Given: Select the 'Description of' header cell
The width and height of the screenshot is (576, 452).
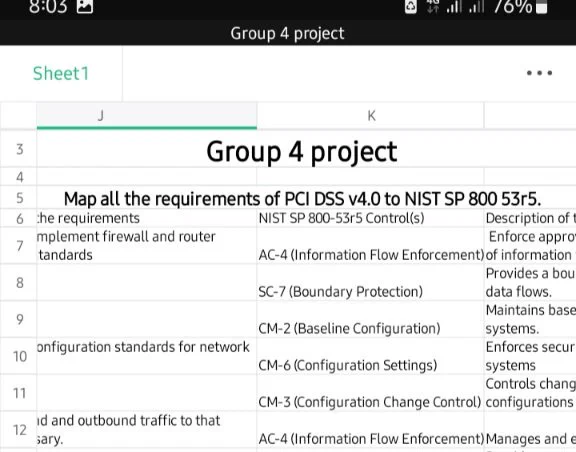Looking at the screenshot, I should [530, 218].
